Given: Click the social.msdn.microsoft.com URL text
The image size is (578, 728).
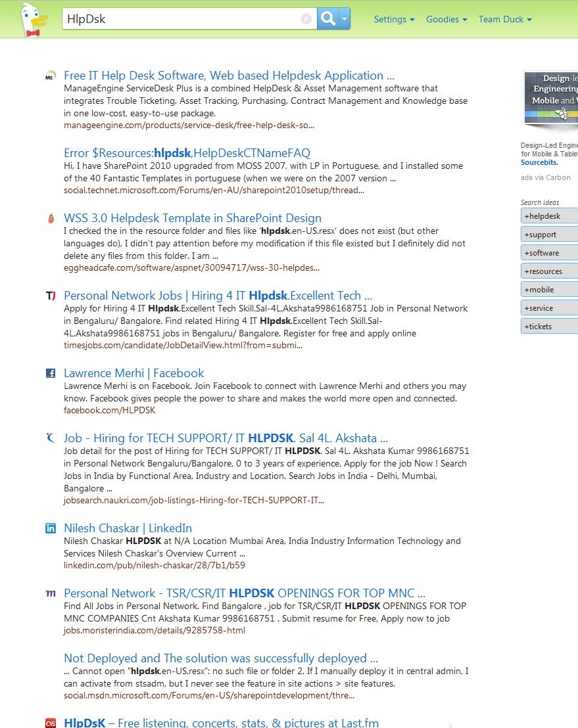Looking at the screenshot, I should [209, 696].
